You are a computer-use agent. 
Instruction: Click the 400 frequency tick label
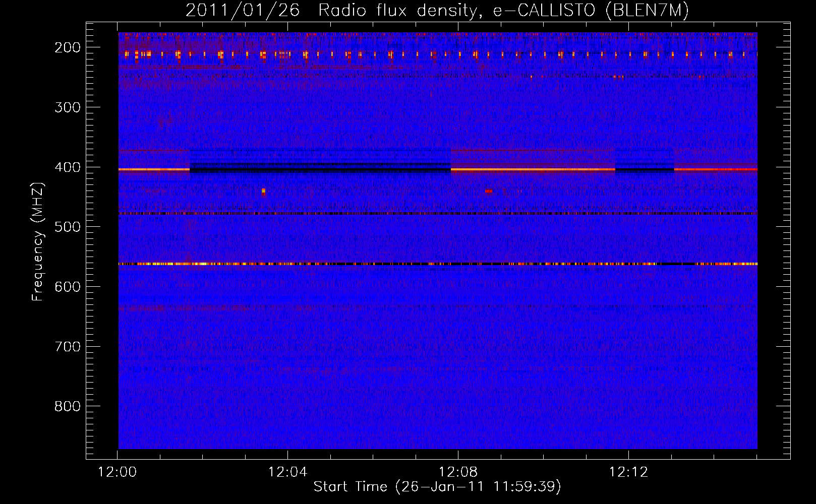point(67,167)
